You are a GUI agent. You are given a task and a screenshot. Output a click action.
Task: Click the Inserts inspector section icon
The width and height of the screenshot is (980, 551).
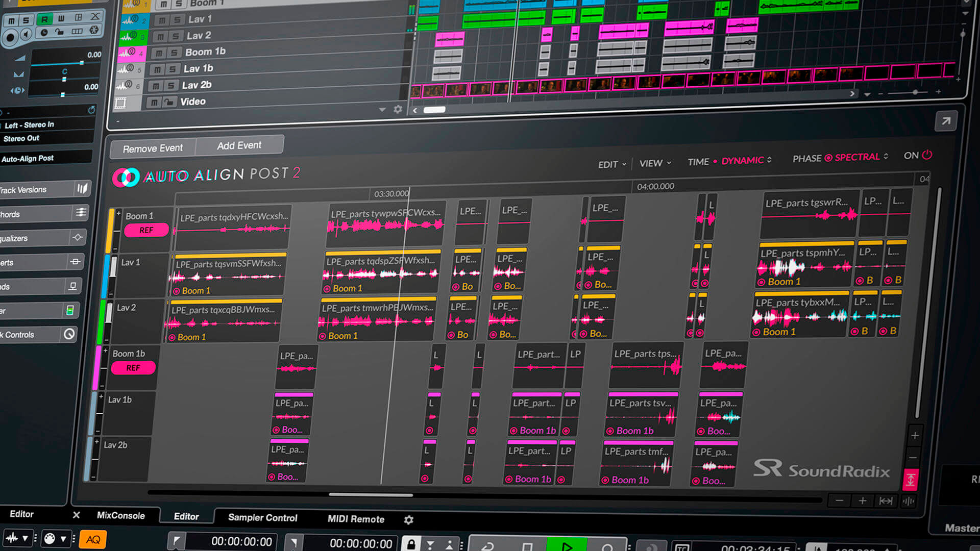76,261
